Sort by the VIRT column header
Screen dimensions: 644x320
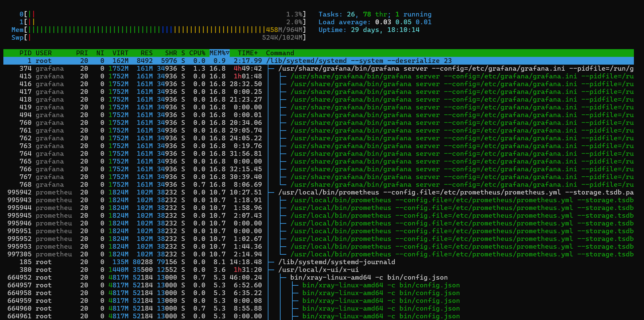[x=120, y=53]
